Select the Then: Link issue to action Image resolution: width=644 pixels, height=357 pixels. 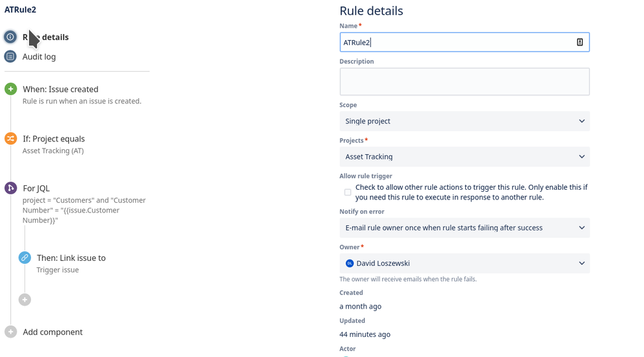pos(71,258)
